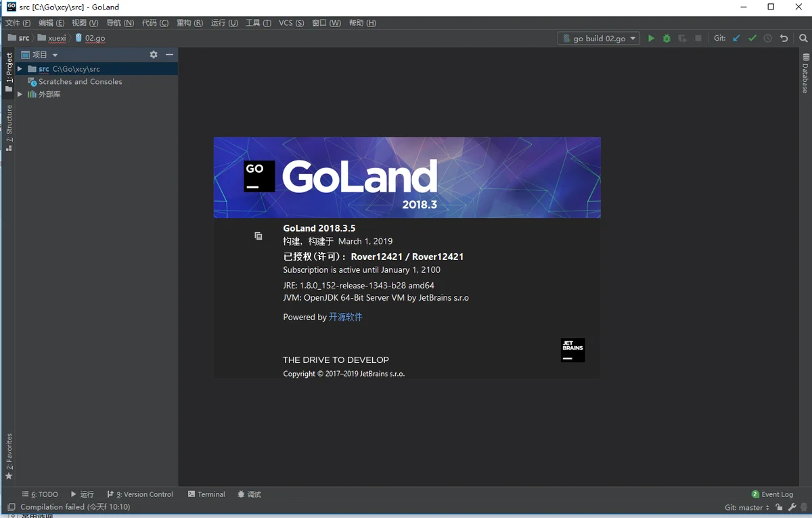The image size is (812, 518).
Task: Open the 6: TODO tool window
Action: 40,494
